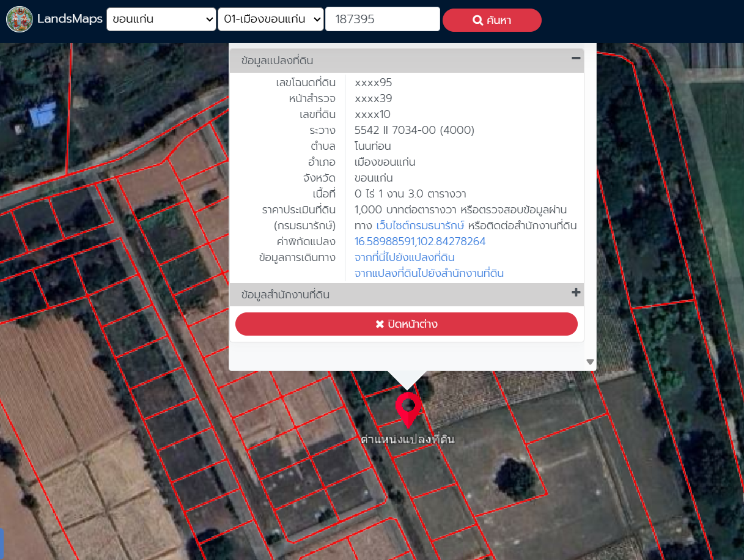Expand ข้อมูลสำนักงานที่ดิน with the plus icon
This screenshot has width=744, height=560.
click(575, 293)
